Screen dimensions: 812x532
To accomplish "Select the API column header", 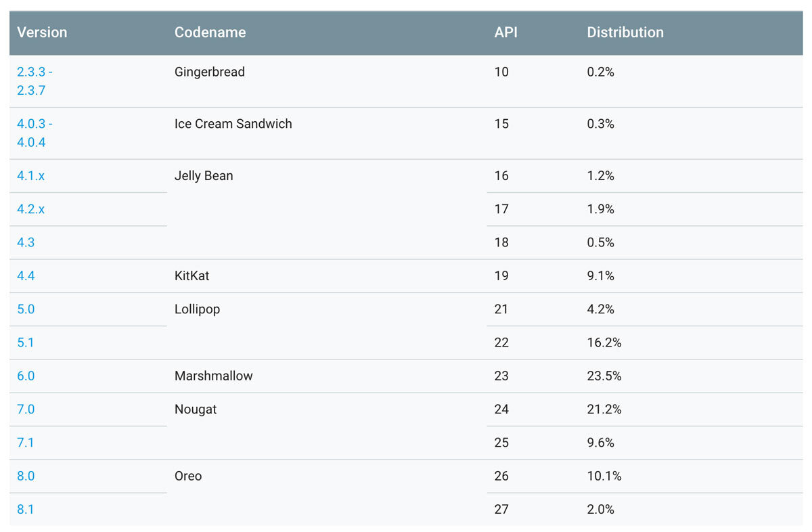I will 505,32.
